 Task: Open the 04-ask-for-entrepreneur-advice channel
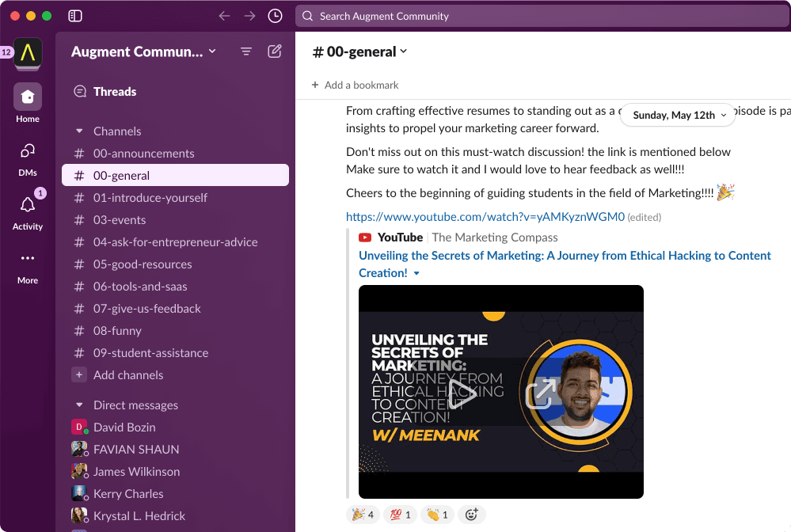click(175, 242)
